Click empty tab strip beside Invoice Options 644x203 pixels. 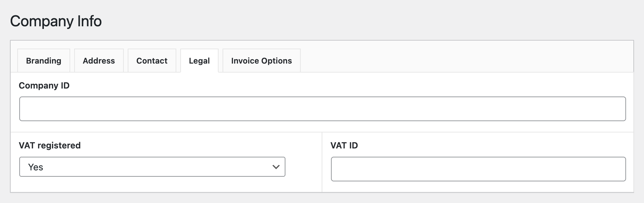coord(466,61)
